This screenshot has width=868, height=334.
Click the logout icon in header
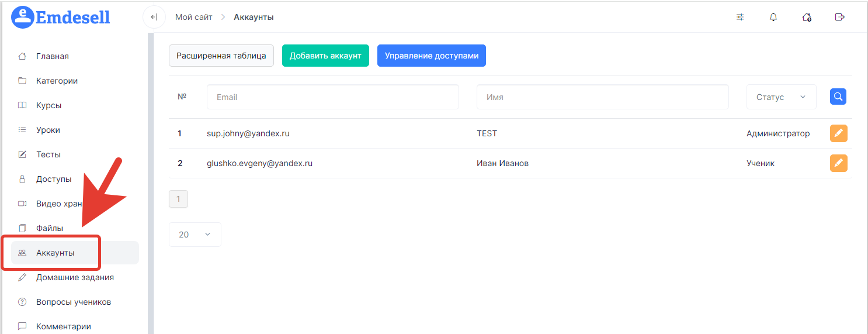pyautogui.click(x=839, y=17)
